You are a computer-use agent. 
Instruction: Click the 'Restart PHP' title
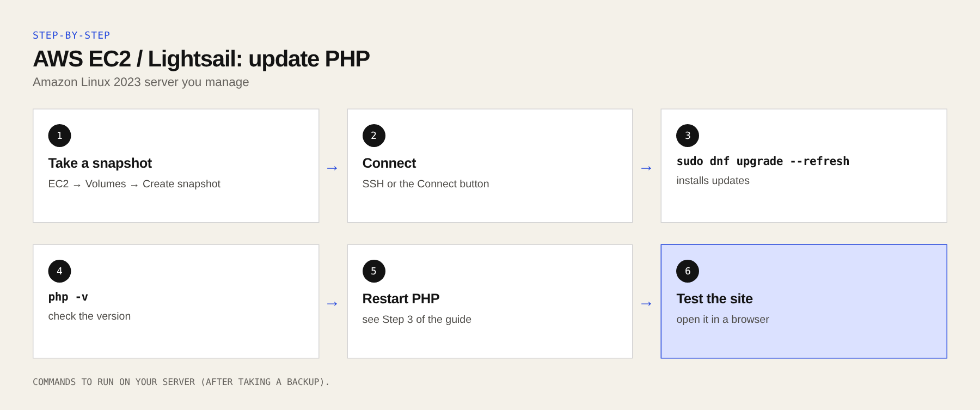[x=401, y=299]
